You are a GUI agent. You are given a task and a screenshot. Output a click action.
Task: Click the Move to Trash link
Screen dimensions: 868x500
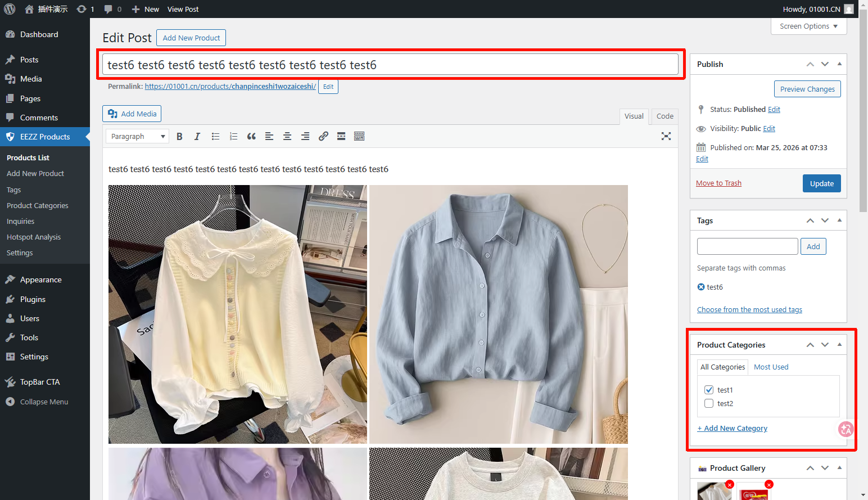[x=718, y=183]
